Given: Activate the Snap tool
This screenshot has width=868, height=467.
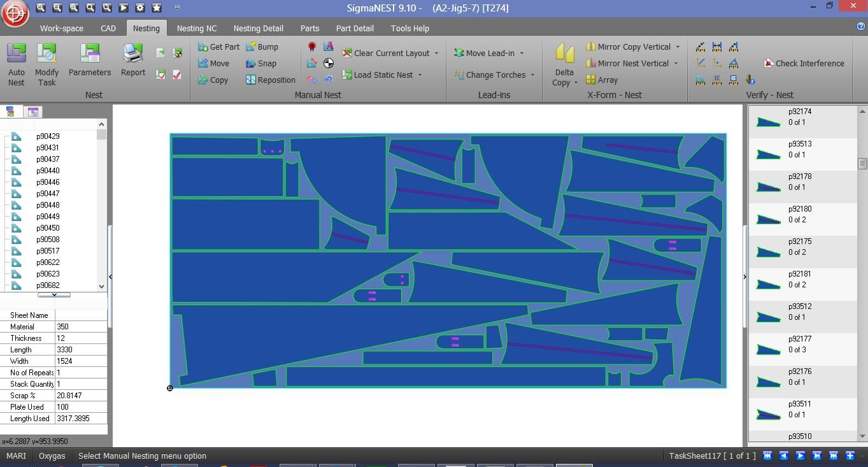Looking at the screenshot, I should coord(261,63).
